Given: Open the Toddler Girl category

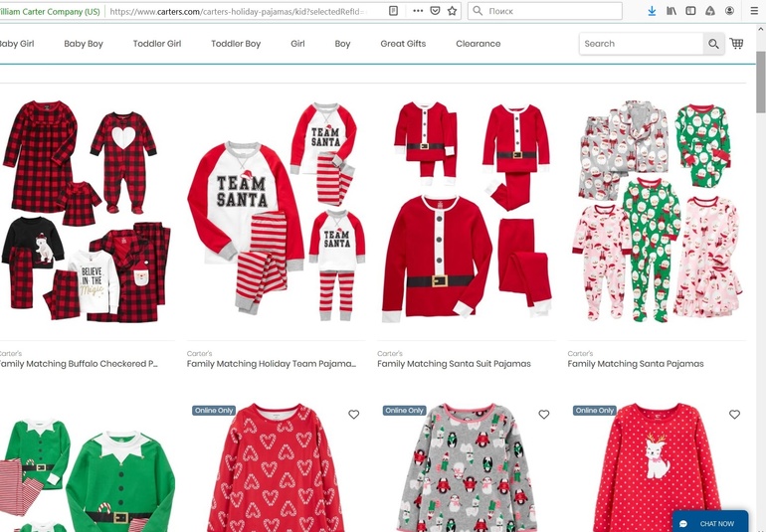Looking at the screenshot, I should coord(157,44).
